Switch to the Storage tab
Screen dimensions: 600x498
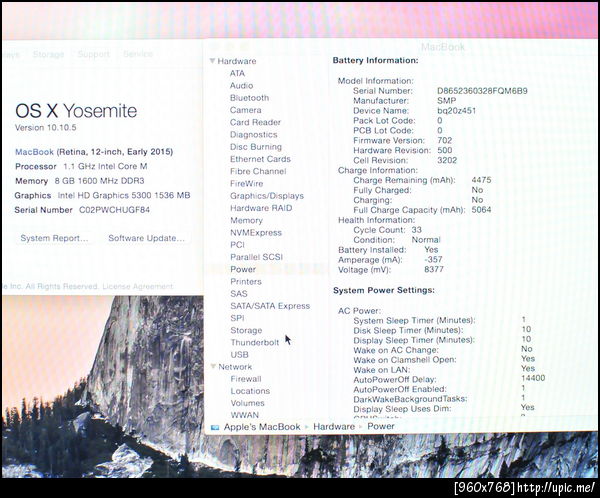[48, 54]
